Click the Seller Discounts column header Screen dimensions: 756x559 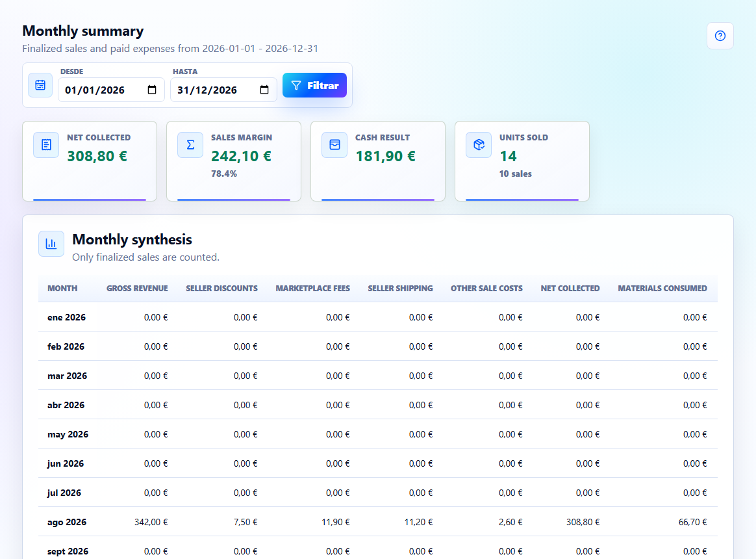(x=221, y=289)
